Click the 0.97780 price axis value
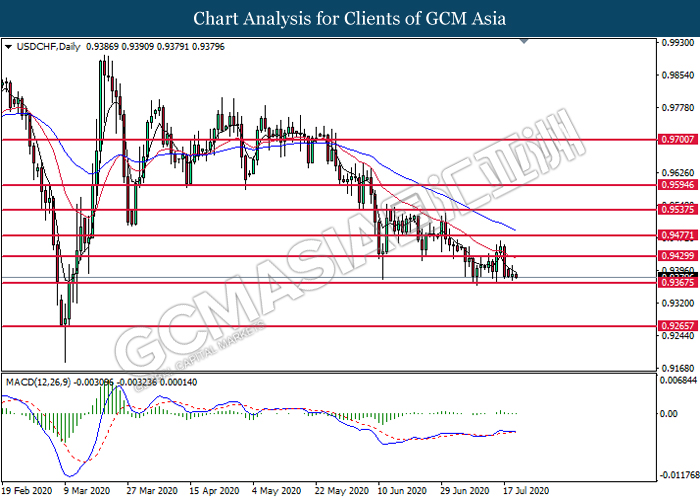 [678, 108]
